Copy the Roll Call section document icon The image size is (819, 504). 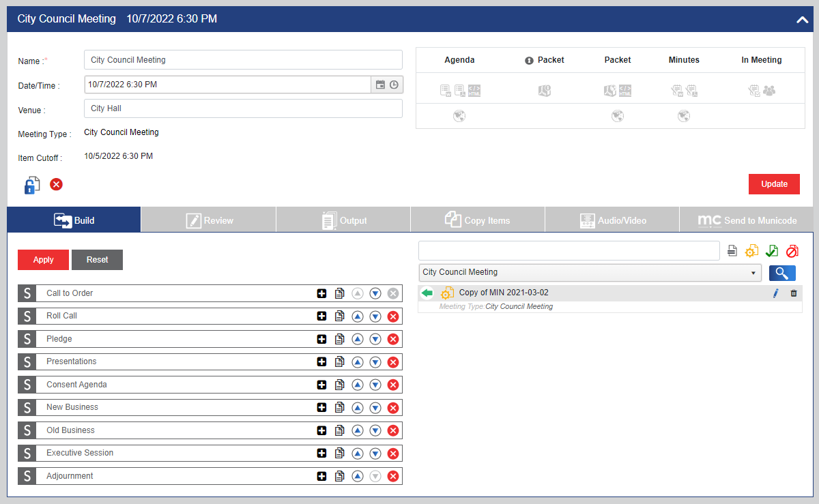339,316
